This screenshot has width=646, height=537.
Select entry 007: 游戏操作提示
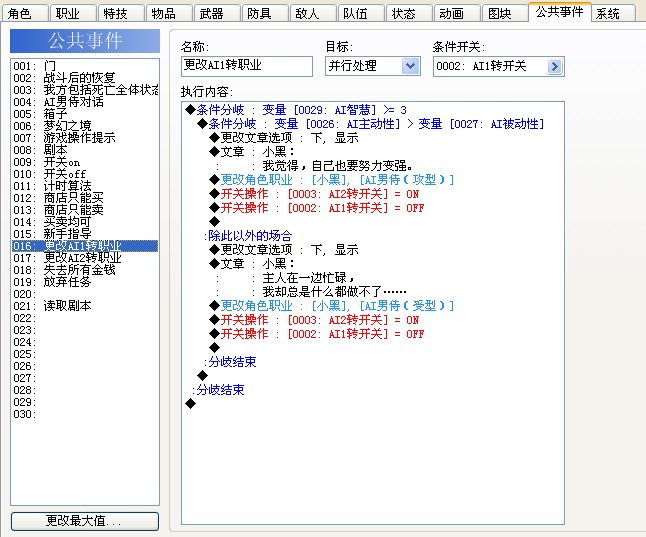84,138
